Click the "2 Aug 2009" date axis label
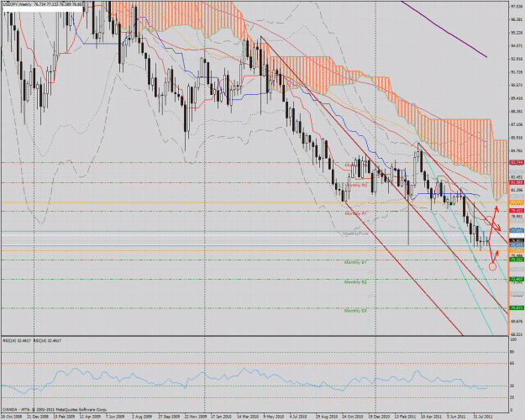The width and height of the screenshot is (525, 420). pos(142,417)
